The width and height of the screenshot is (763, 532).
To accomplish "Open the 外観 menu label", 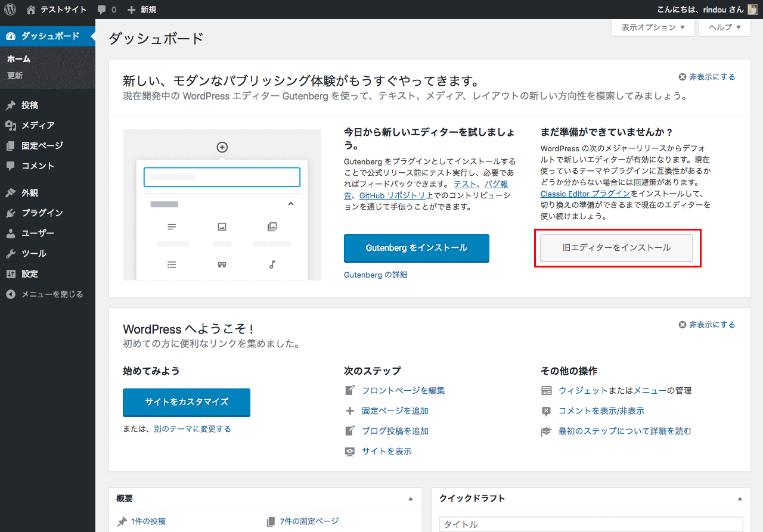I will coord(30,193).
